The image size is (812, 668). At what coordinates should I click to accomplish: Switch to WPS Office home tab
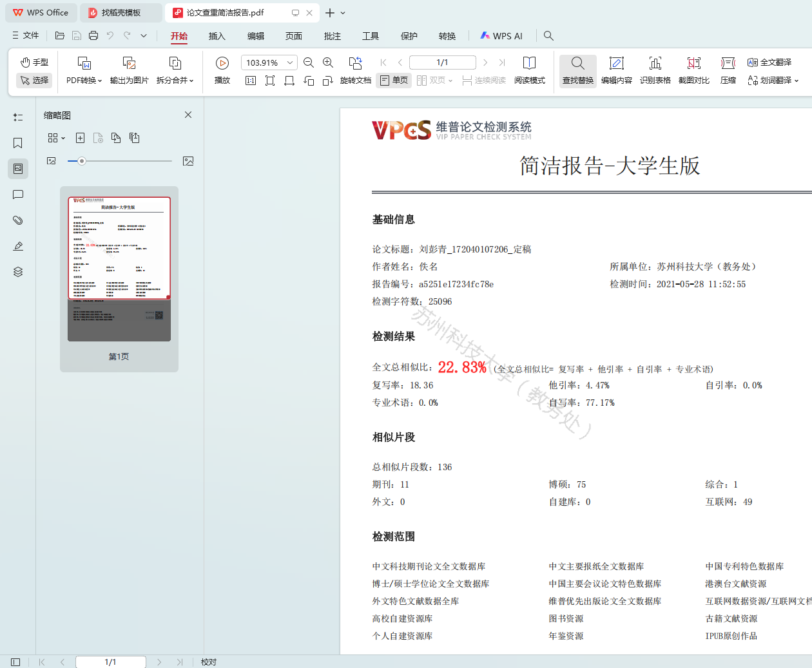[x=41, y=13]
